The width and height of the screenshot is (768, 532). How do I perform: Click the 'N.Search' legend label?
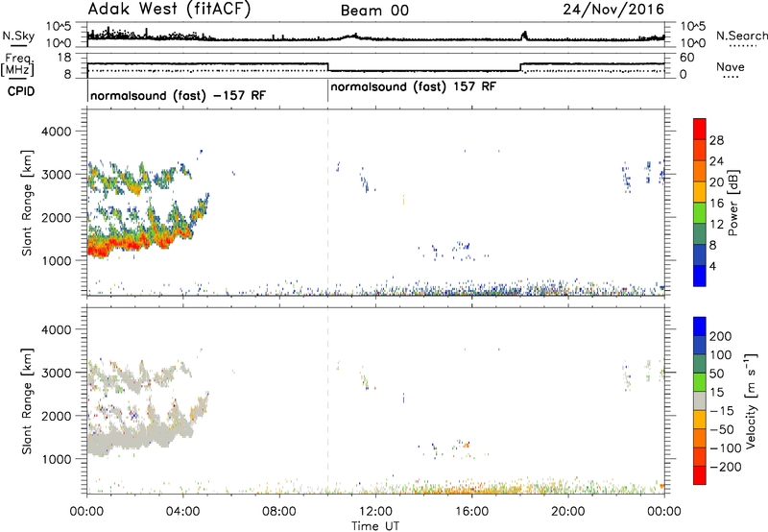(741, 36)
